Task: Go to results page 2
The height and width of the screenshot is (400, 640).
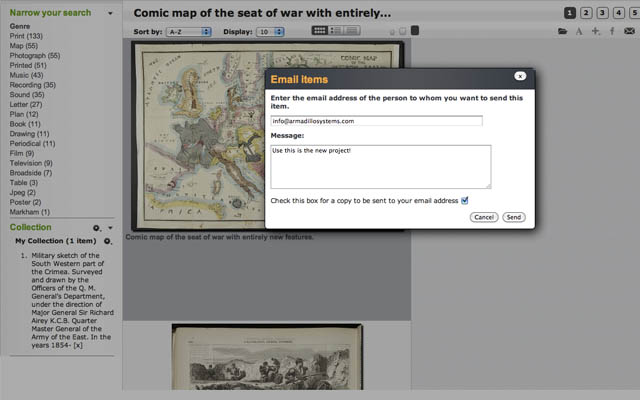Action: click(586, 13)
